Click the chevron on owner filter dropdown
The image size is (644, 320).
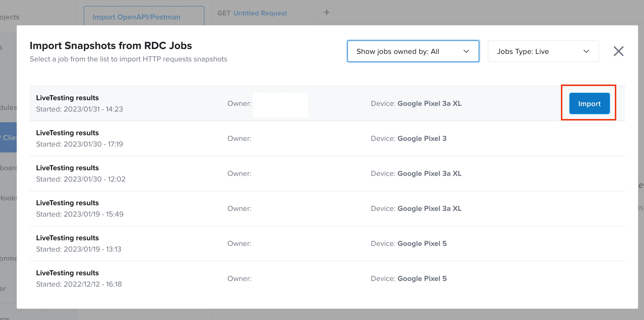point(466,51)
